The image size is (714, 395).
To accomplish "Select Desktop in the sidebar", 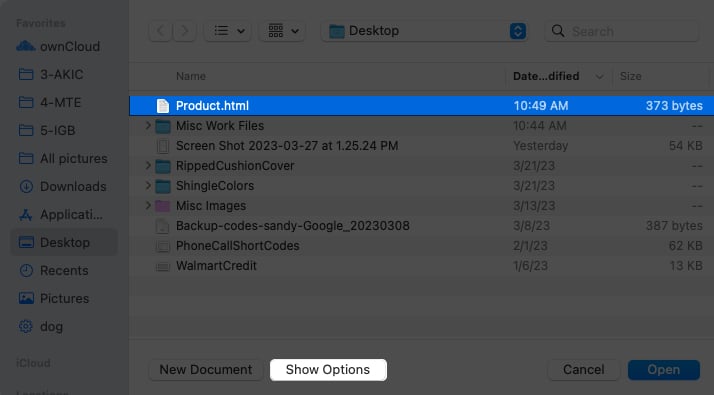I will [64, 242].
